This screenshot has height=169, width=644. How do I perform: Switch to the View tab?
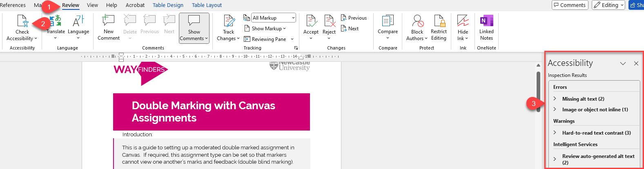92,5
